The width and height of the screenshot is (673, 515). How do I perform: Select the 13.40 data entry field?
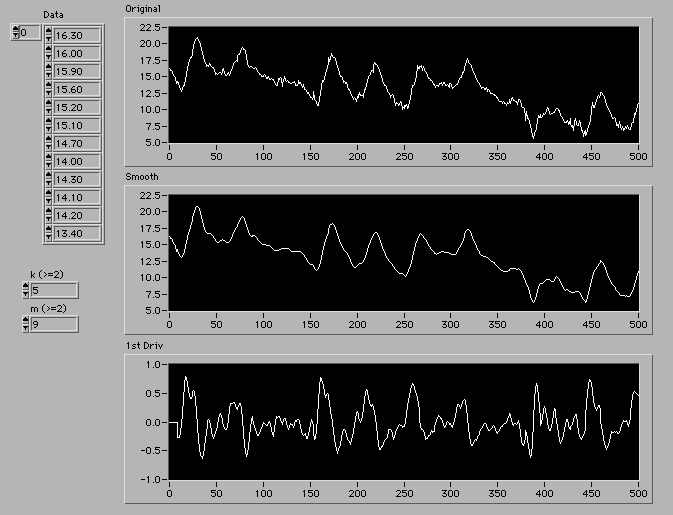coord(76,233)
